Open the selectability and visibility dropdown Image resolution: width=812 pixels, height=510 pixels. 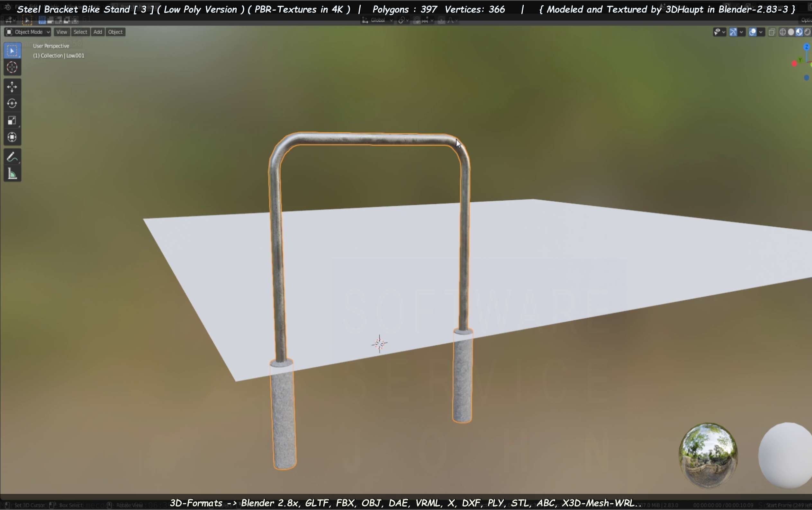point(719,32)
